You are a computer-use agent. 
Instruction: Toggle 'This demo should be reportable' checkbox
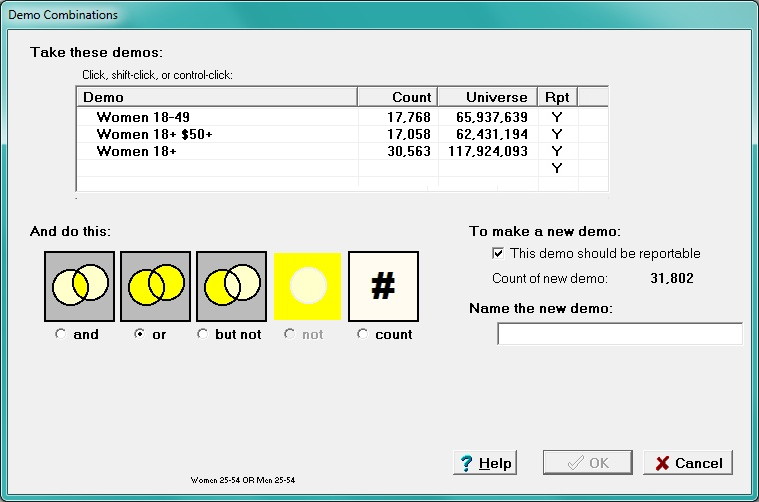498,253
